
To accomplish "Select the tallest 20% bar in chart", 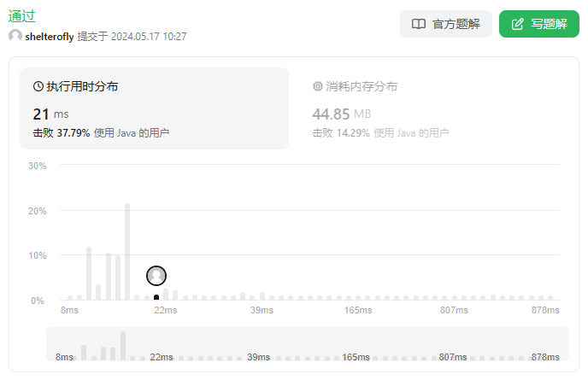I will (127, 252).
